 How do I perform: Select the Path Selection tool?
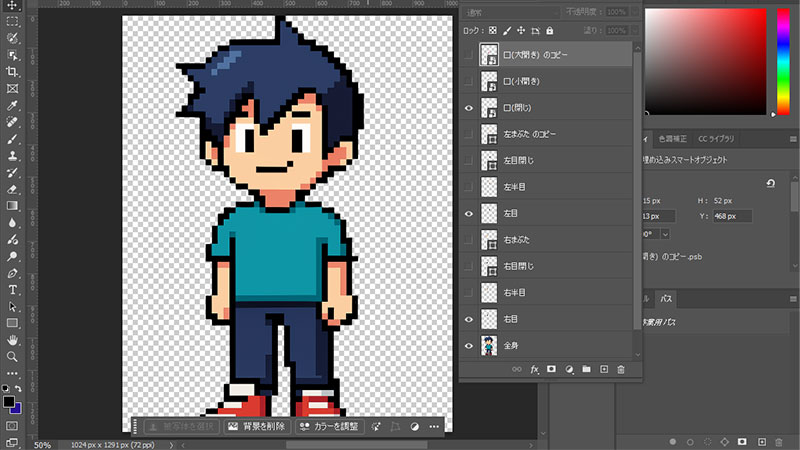pyautogui.click(x=12, y=307)
